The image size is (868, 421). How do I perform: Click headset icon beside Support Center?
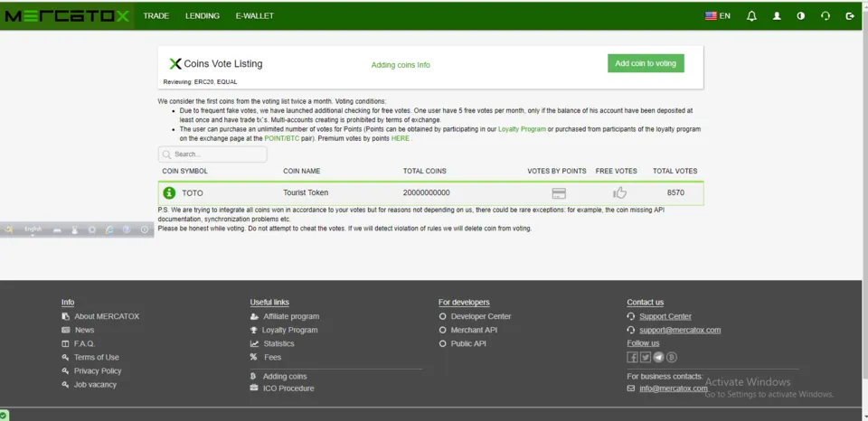[630, 316]
